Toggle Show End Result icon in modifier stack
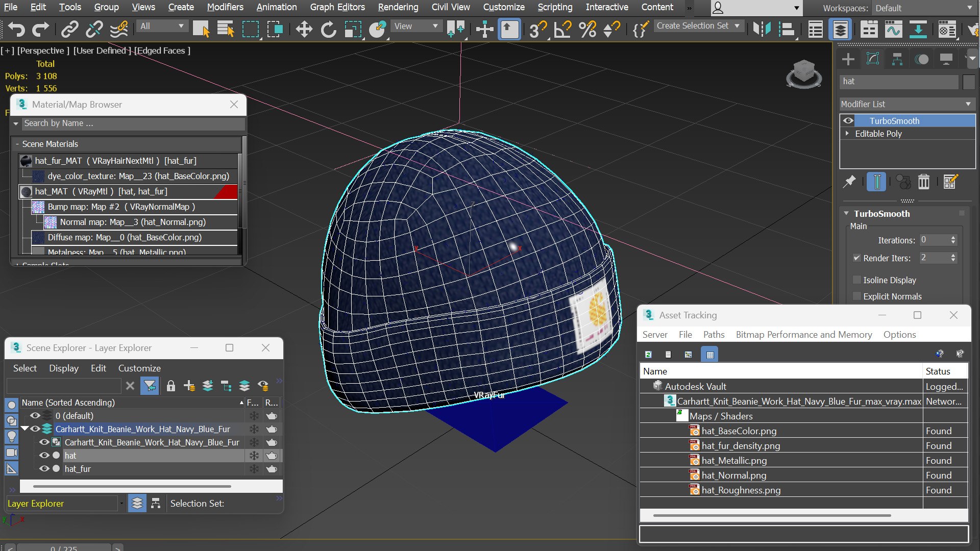 click(x=876, y=182)
